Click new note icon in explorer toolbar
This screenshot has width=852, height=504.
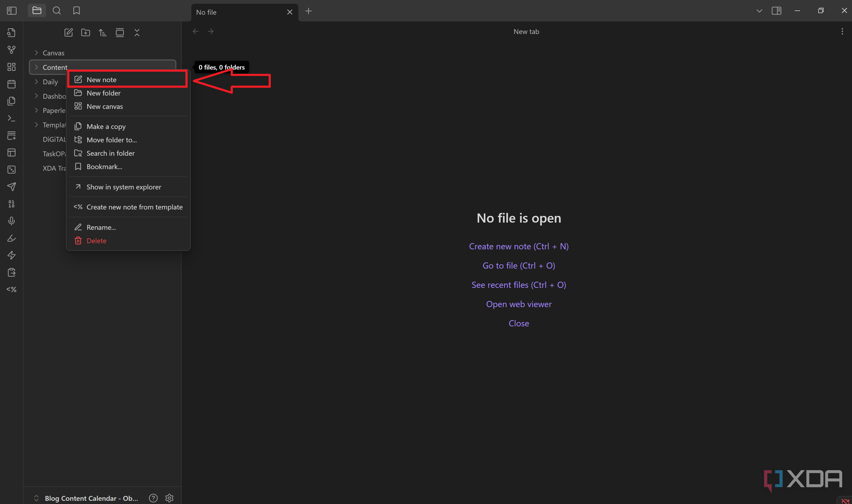pyautogui.click(x=69, y=33)
